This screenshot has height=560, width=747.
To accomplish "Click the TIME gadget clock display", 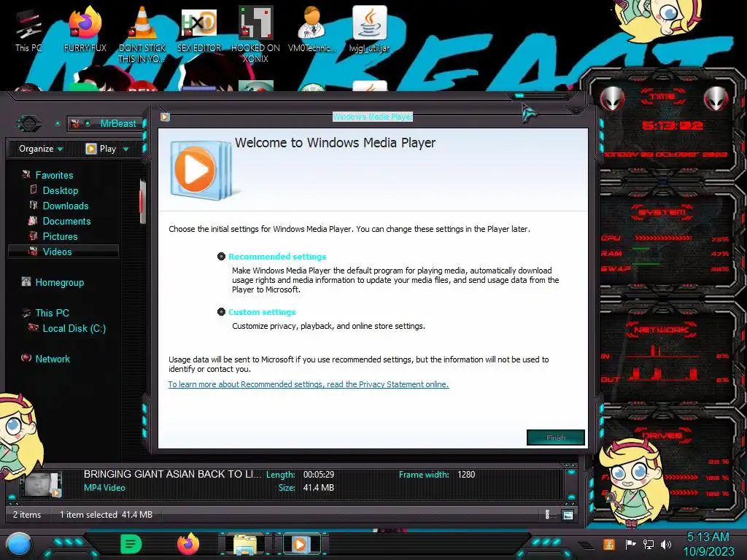I will coord(672,125).
